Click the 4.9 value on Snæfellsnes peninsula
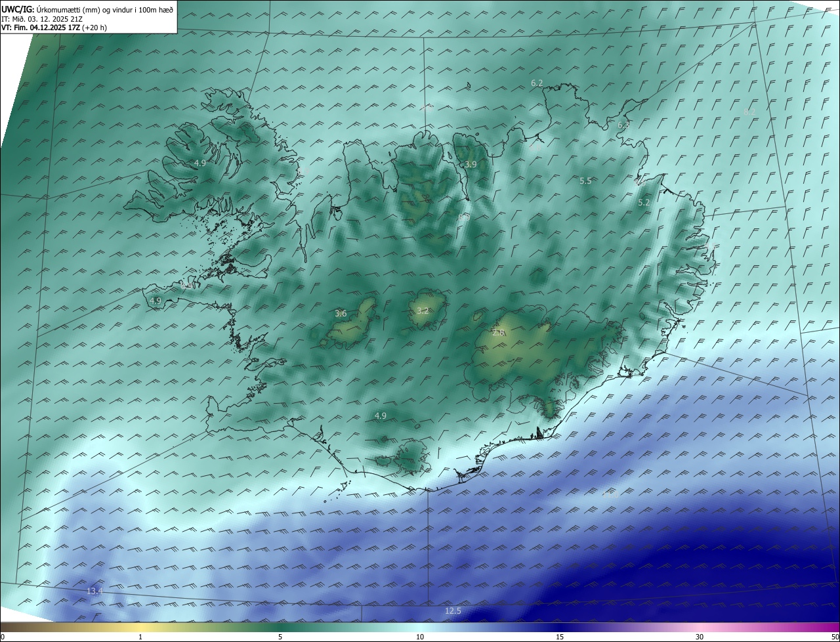The width and height of the screenshot is (840, 642). tap(156, 301)
